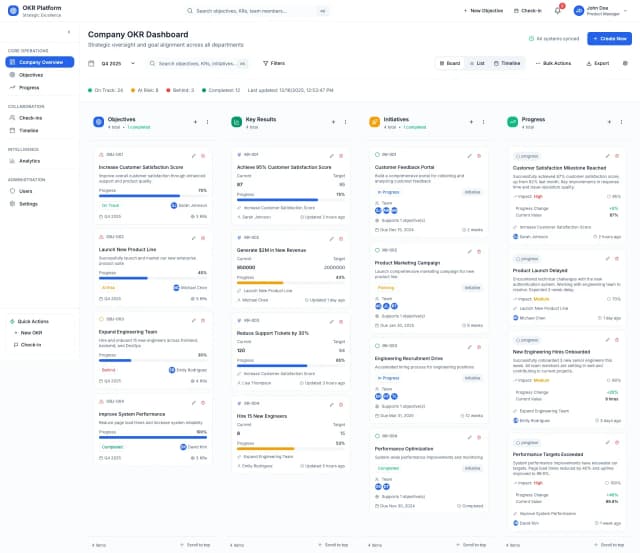Switch to List view
The image size is (640, 553).
coord(476,63)
